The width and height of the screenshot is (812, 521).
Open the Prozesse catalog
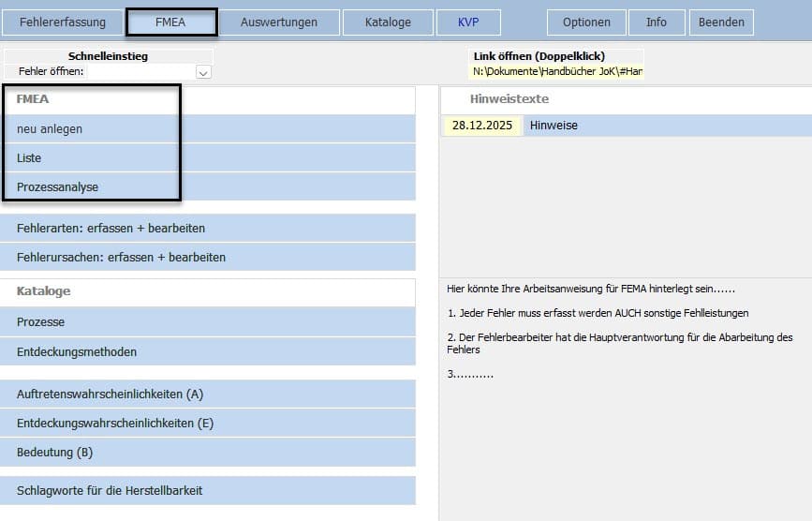point(40,322)
